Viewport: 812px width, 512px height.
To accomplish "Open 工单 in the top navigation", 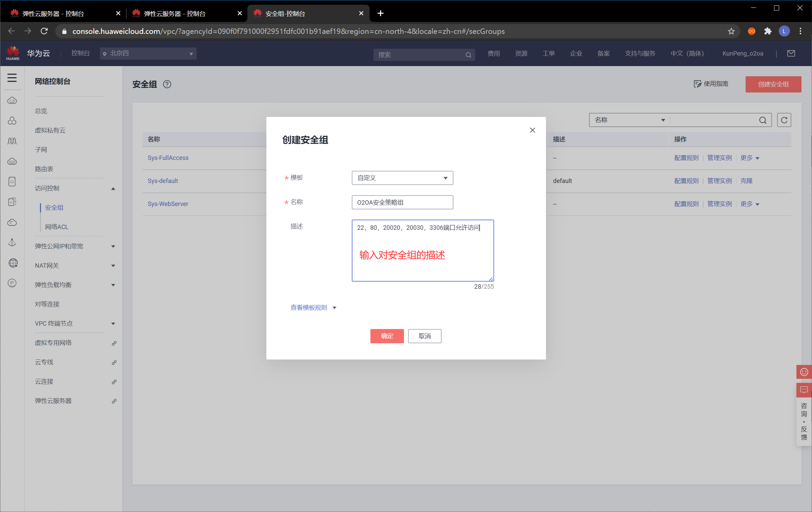I will coord(549,54).
